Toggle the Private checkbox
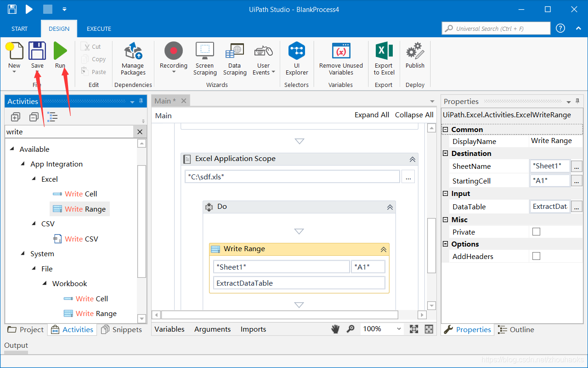Image resolution: width=588 pixels, height=368 pixels. (x=536, y=232)
